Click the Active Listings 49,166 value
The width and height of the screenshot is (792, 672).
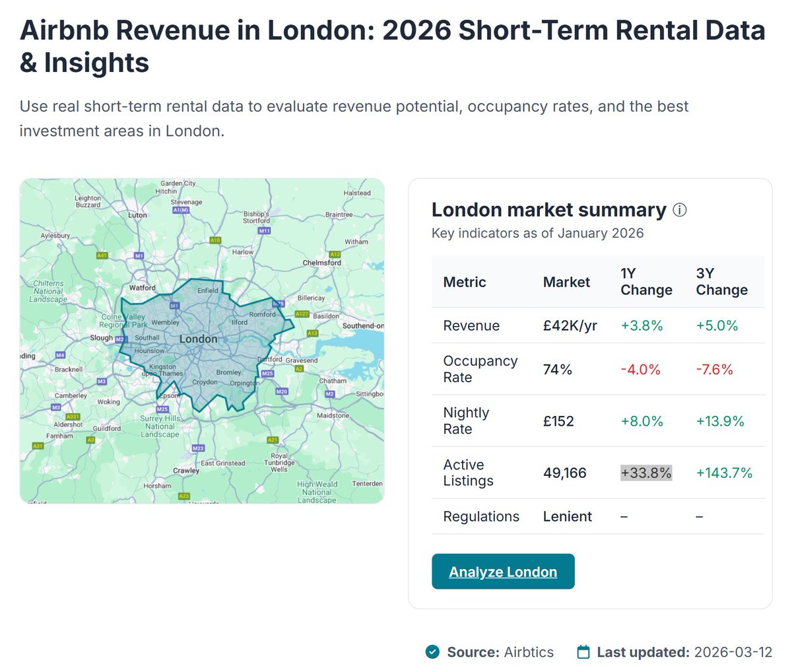coord(565,473)
